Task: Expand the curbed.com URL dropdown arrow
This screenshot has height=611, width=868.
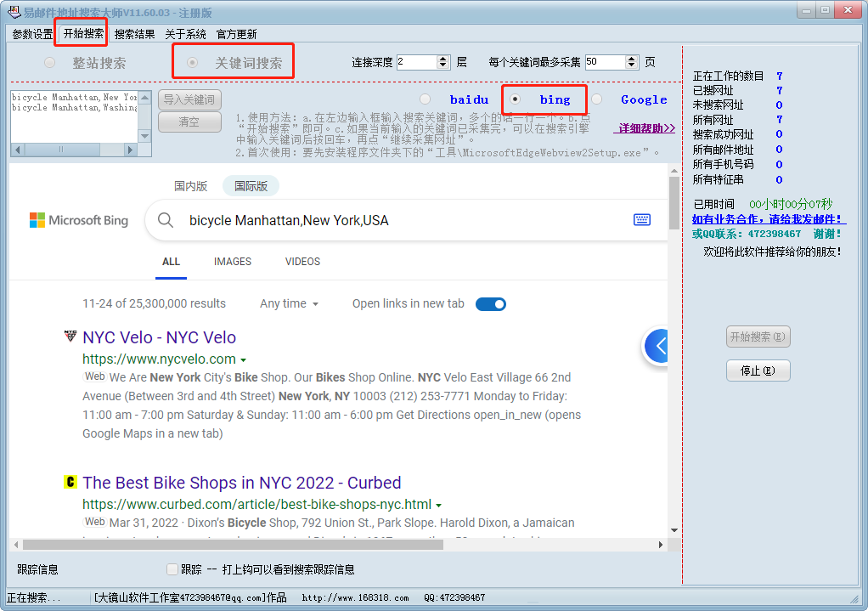Action: [x=438, y=505]
